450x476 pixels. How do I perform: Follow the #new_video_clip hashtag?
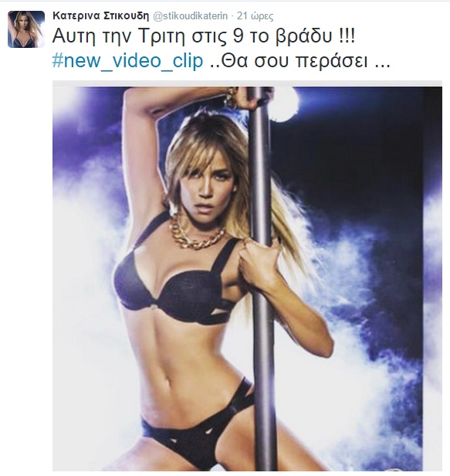(127, 62)
